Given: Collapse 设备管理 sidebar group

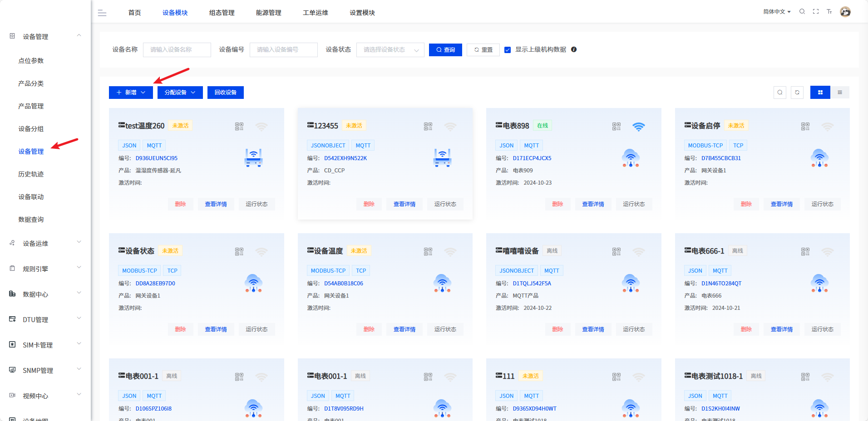Looking at the screenshot, I should click(45, 36).
